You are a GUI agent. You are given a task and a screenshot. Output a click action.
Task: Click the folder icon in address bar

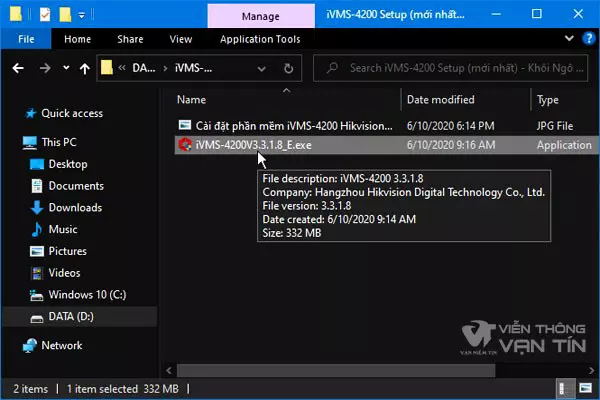pyautogui.click(x=107, y=68)
